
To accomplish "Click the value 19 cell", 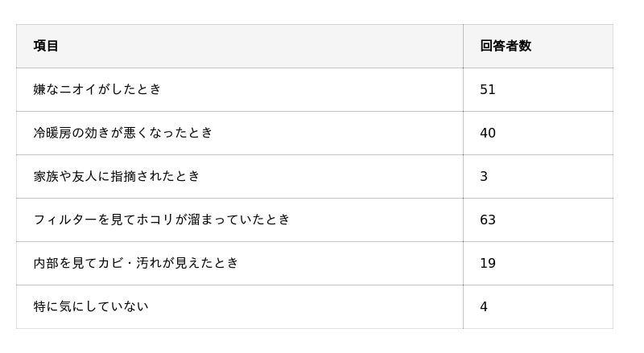I will point(488,263).
